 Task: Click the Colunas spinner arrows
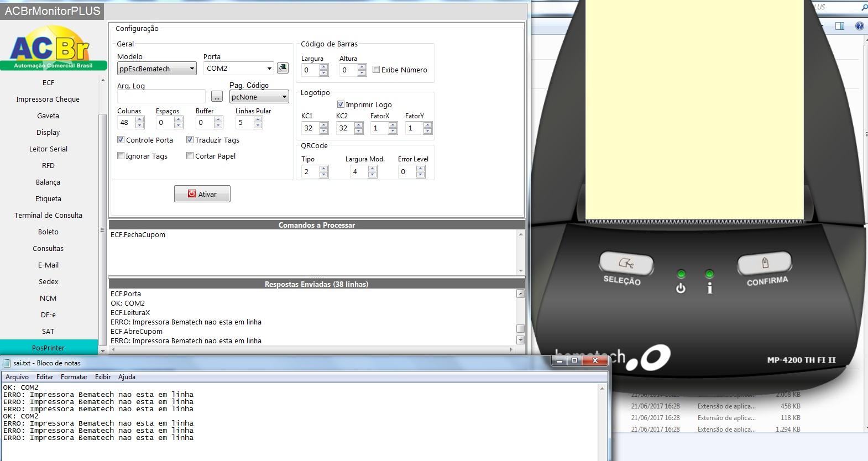(140, 123)
